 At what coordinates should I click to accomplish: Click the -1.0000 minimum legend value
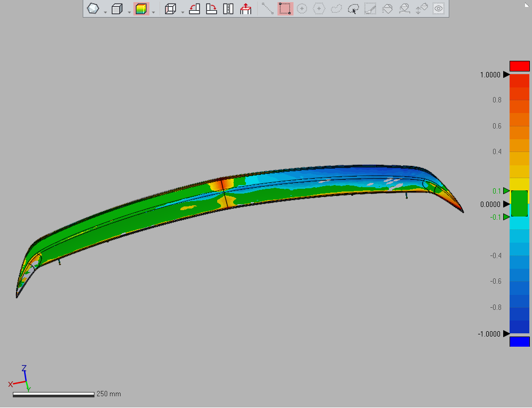(x=489, y=334)
